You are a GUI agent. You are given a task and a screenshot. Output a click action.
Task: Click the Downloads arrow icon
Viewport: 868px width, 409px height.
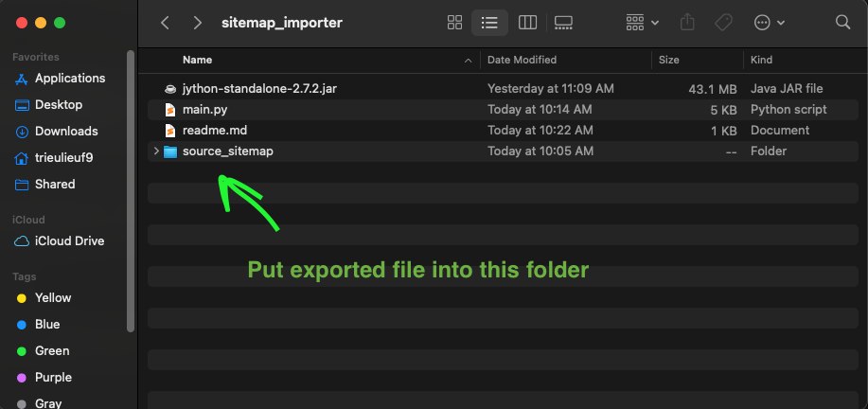22,132
